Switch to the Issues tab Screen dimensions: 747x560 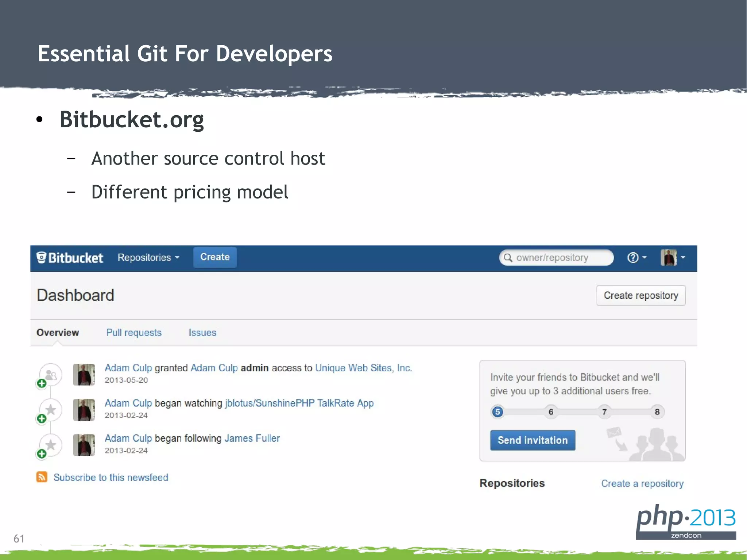(x=202, y=333)
